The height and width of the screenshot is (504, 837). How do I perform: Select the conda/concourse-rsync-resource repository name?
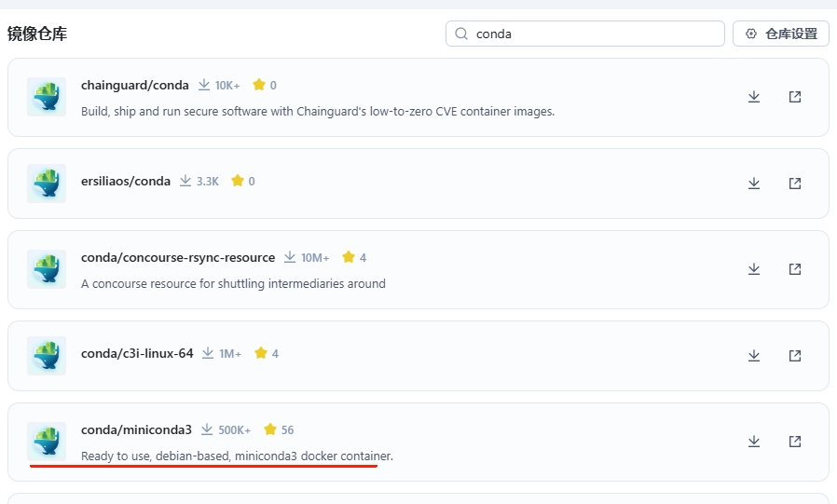[x=178, y=258]
